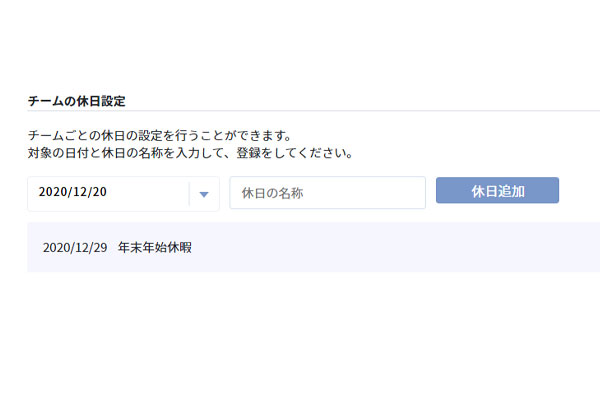Click the date picker dropdown arrow
The width and height of the screenshot is (600, 400).
point(204,194)
